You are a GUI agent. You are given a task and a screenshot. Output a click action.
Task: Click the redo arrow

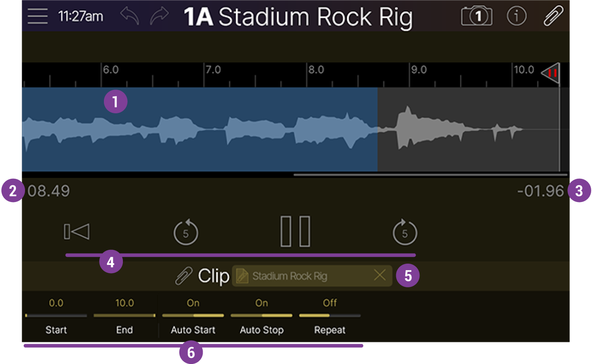(160, 16)
